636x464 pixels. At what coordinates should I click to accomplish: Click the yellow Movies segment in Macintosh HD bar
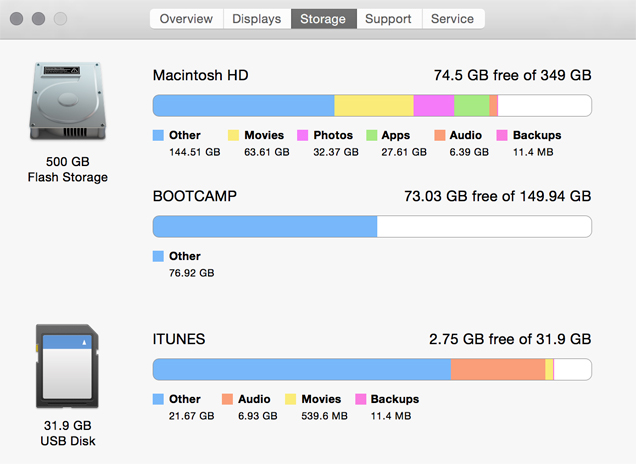pyautogui.click(x=373, y=106)
